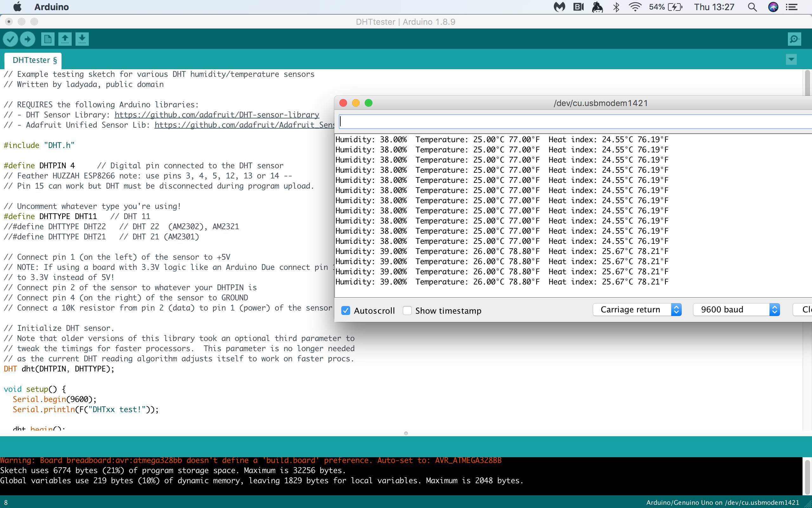Click the first Humidity 39.00% serial output line
Viewport: 812px width, 508px height.
[502, 251]
